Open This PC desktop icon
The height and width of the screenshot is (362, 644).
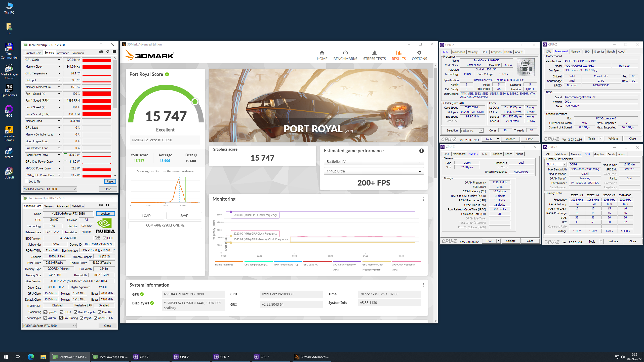coord(9,8)
